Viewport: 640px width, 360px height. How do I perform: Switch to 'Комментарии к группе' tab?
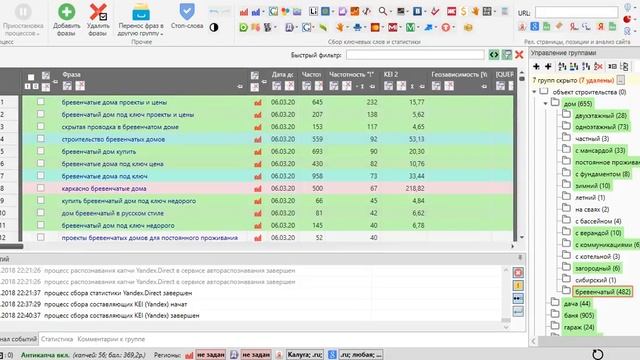click(111, 339)
